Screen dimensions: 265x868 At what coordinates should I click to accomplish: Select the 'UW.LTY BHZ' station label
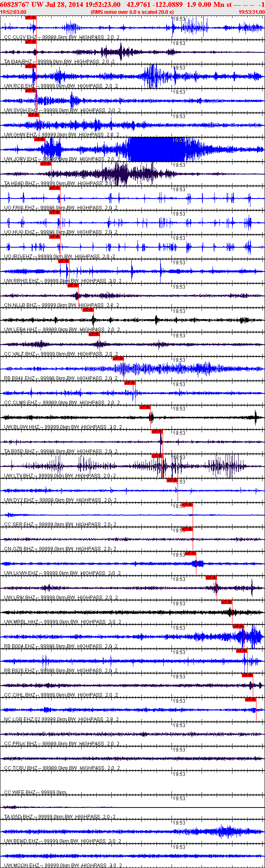[19, 476]
